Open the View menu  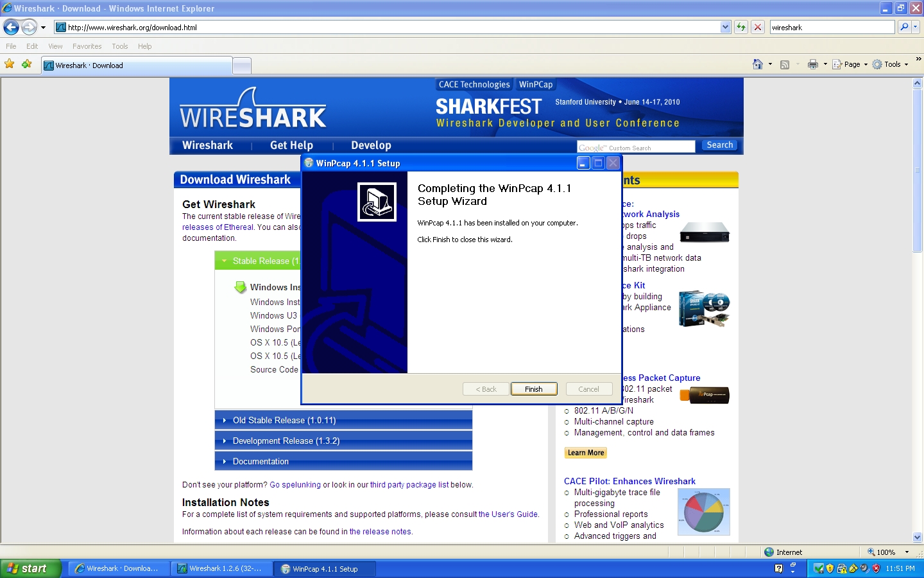pos(55,46)
